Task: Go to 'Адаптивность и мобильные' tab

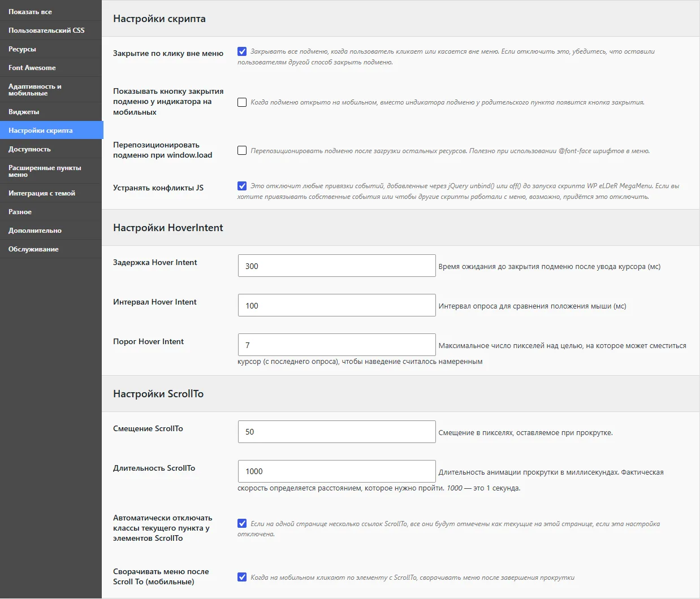Action: point(51,90)
